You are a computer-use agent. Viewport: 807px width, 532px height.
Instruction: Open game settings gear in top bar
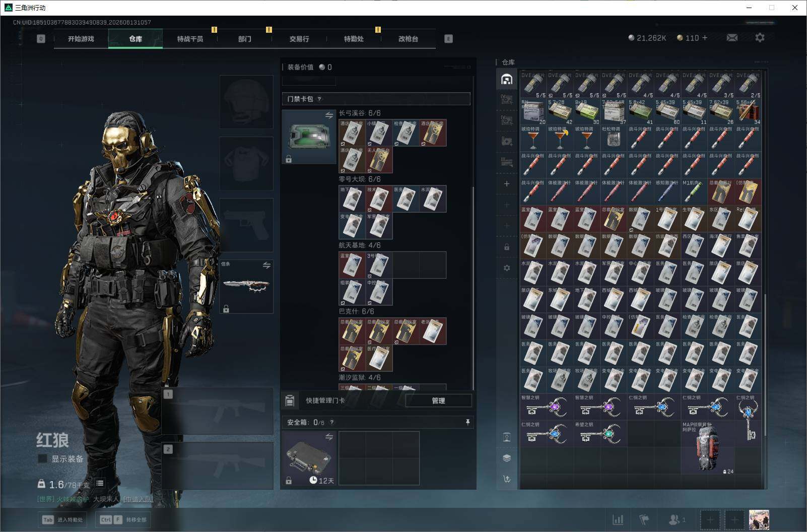(x=760, y=38)
